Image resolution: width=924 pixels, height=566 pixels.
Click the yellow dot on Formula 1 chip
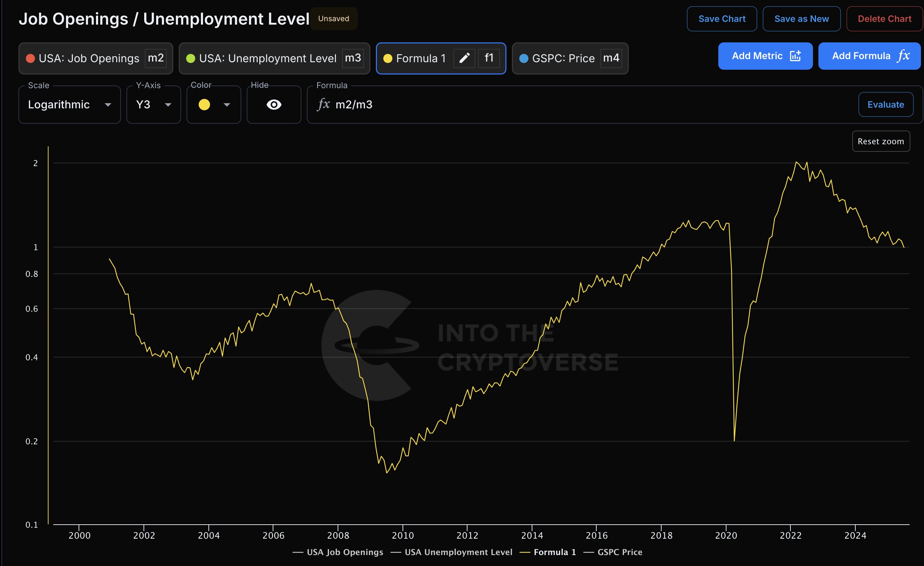[x=388, y=58]
